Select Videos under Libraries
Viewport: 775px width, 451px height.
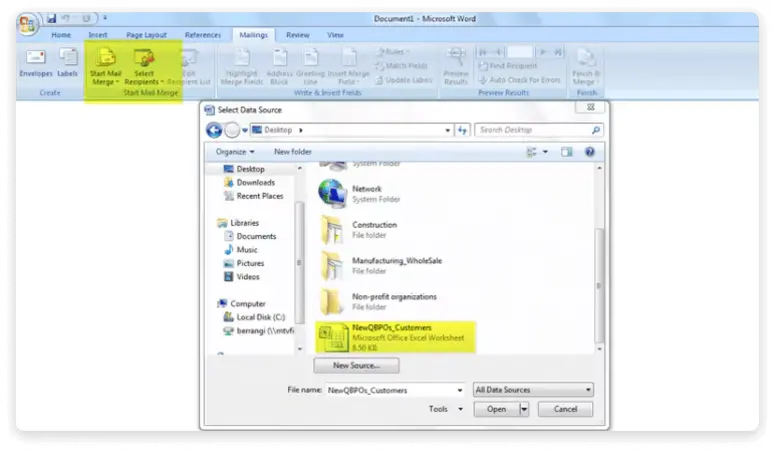tap(242, 277)
